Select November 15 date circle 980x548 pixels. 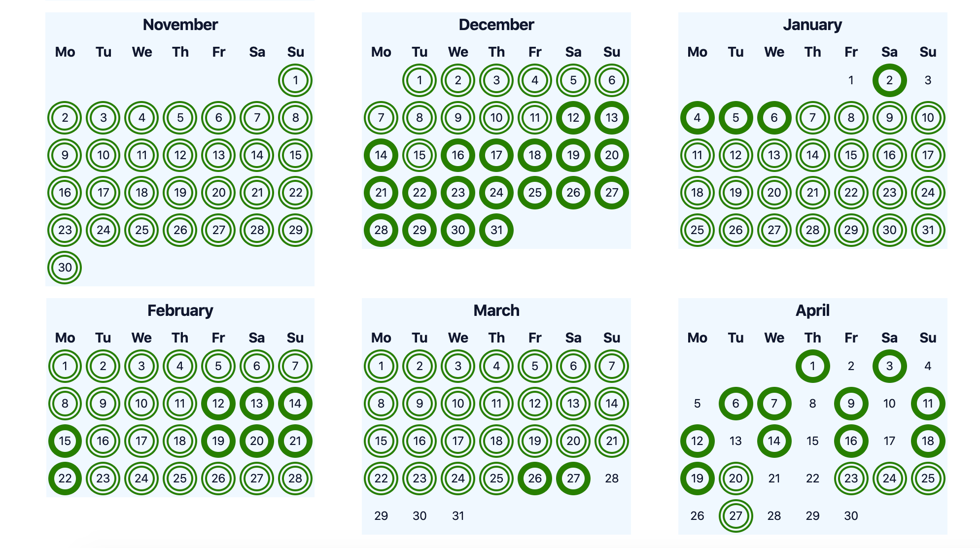(295, 155)
